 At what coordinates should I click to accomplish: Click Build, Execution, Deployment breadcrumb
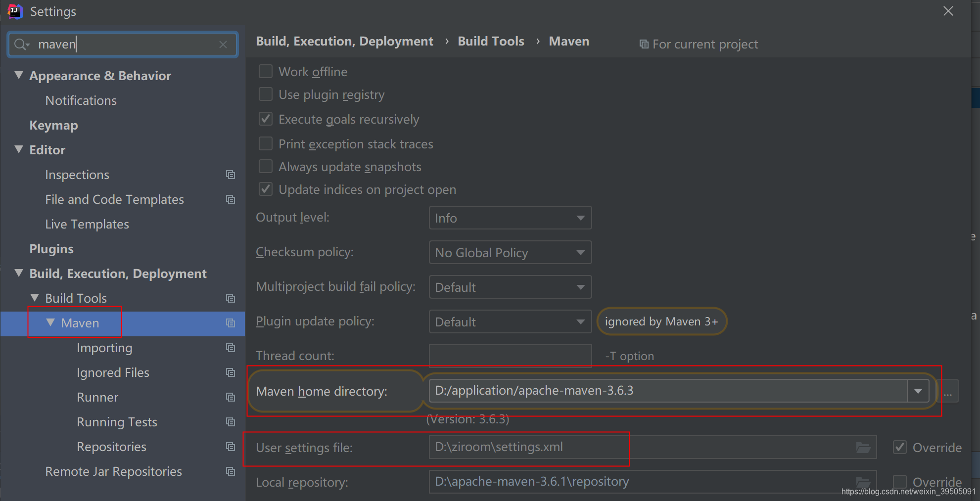coord(344,42)
